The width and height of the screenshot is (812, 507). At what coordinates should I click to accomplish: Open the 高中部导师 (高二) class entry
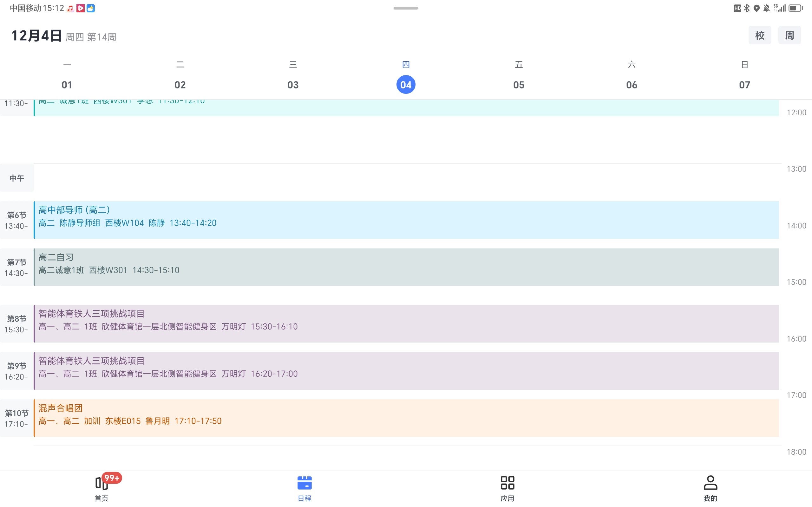tap(406, 220)
